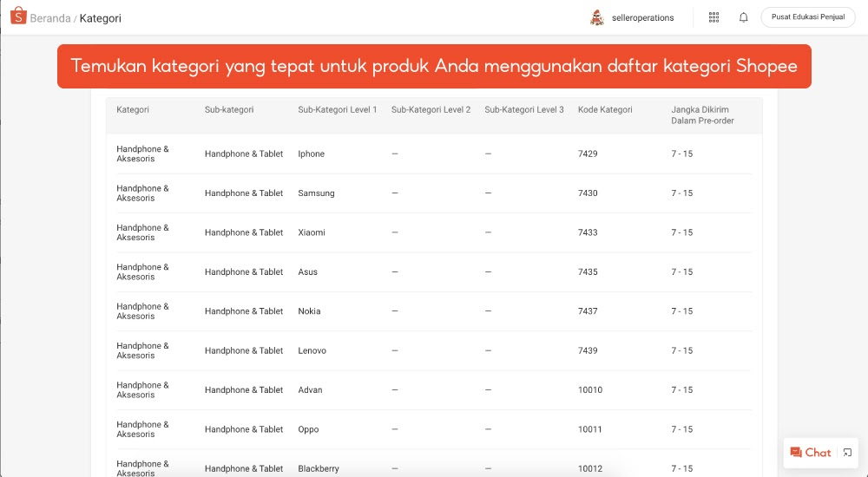Screen dimensions: 868x477
Task: Go to Beranda breadcrumb link
Action: click(x=50, y=18)
